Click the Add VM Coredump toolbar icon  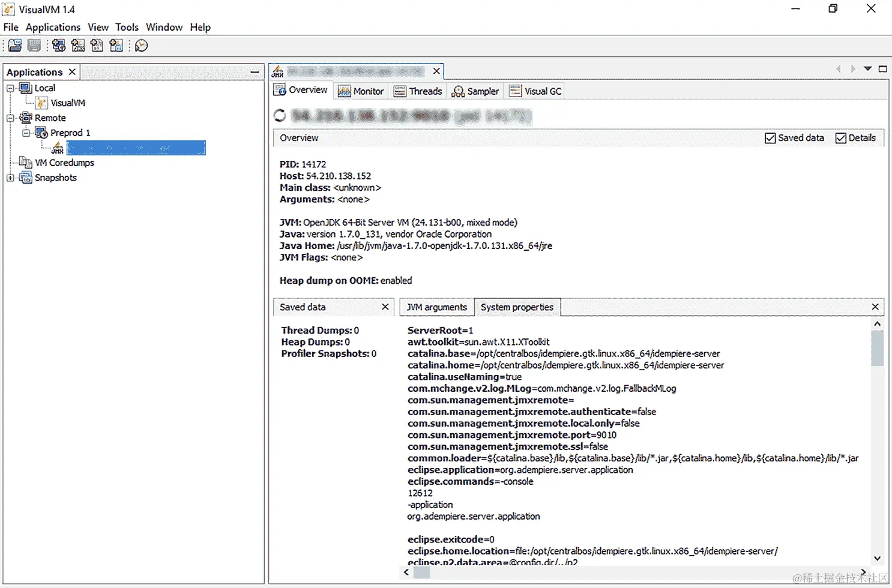(97, 46)
